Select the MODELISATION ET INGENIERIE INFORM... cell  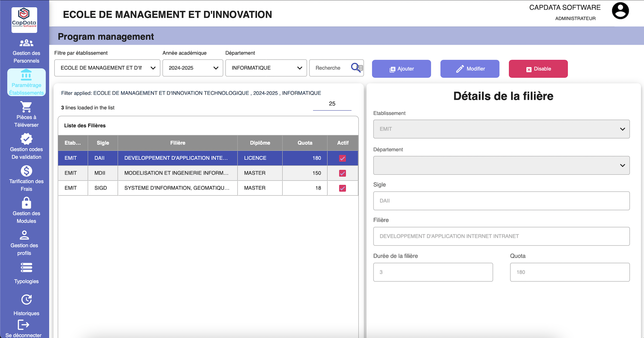(x=178, y=173)
